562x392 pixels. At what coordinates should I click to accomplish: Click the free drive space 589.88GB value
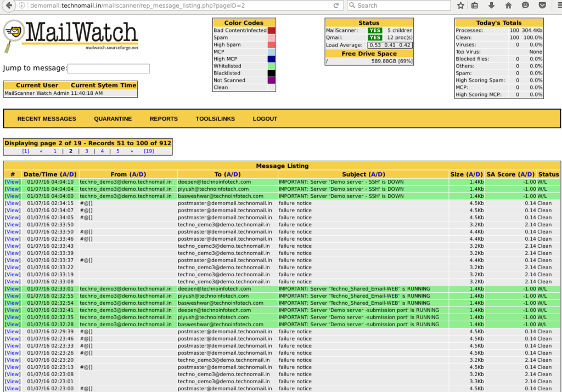(392, 61)
